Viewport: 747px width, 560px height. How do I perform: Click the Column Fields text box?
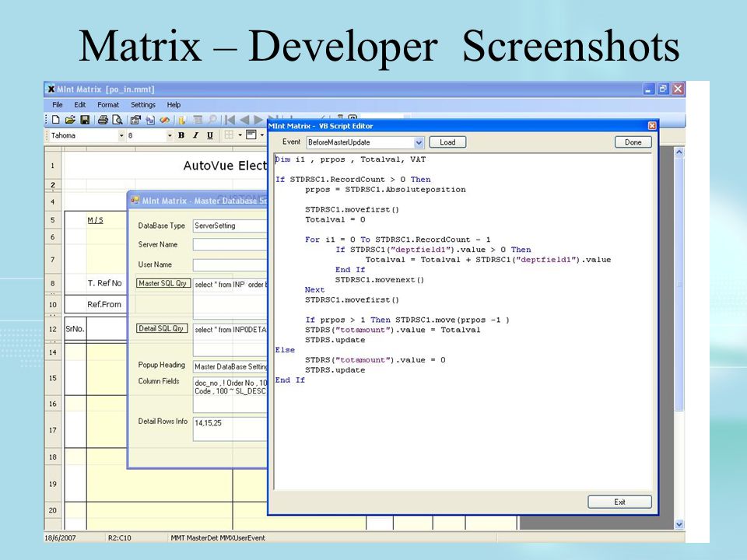pos(230,395)
